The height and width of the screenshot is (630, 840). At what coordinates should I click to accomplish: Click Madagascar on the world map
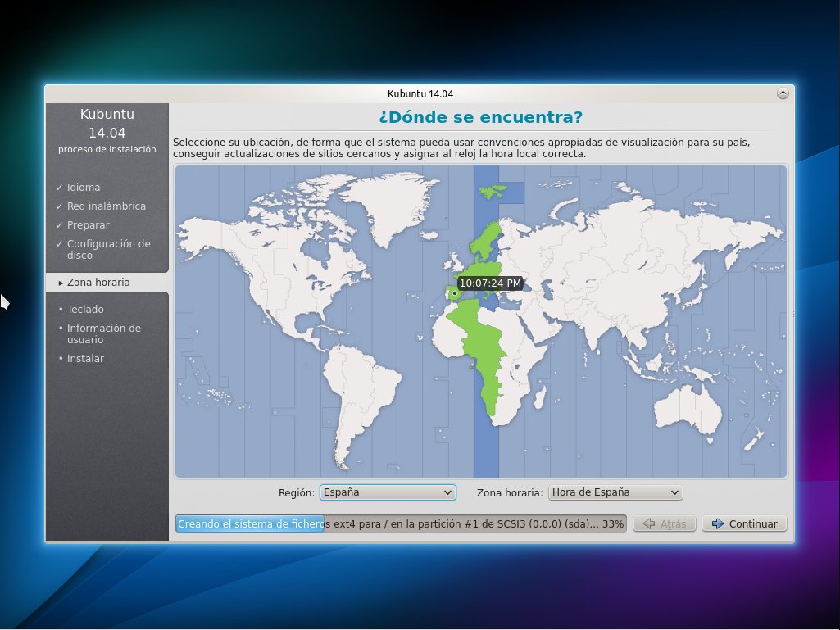click(x=540, y=398)
